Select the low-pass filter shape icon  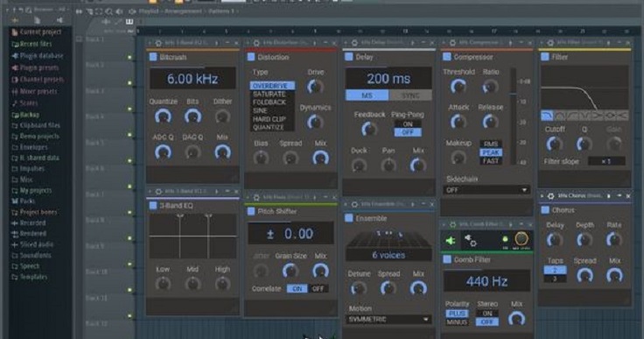pyautogui.click(x=547, y=116)
